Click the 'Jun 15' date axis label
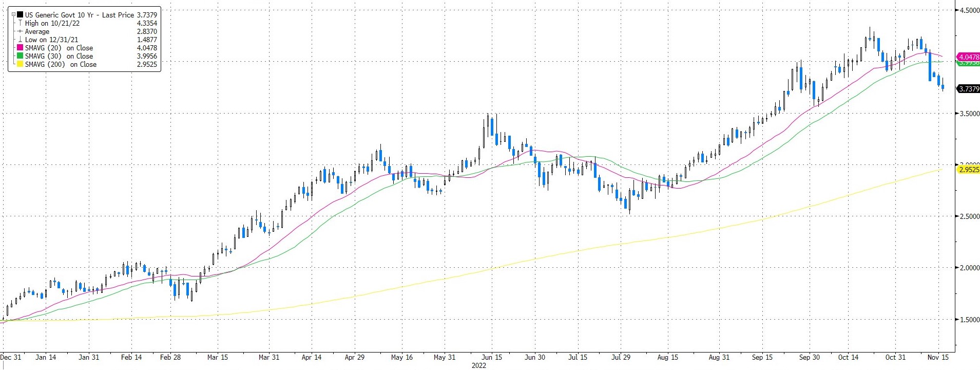The image size is (980, 370). (492, 357)
